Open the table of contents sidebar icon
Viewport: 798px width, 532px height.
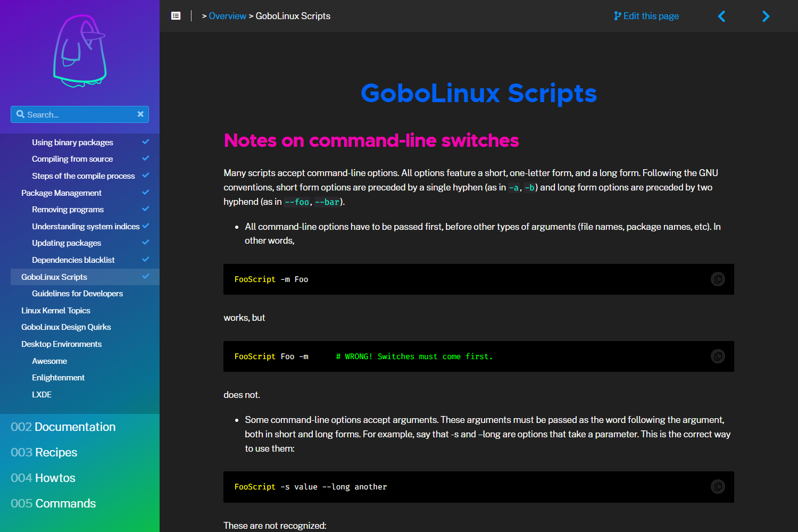176,15
